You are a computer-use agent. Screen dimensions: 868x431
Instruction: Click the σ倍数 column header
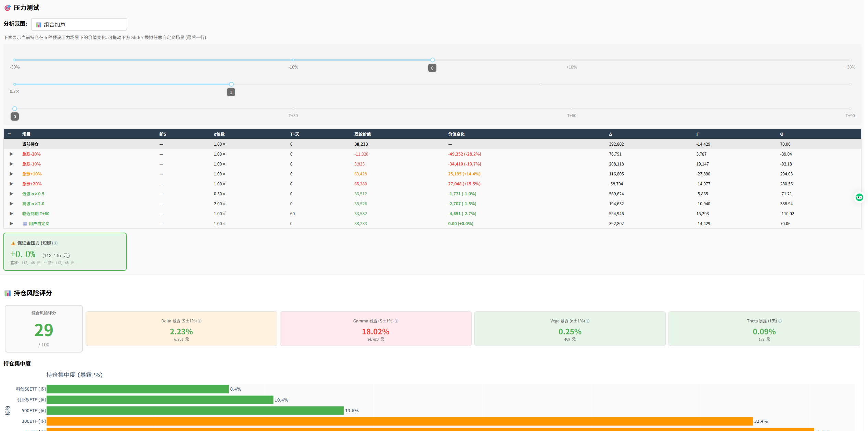219,134
